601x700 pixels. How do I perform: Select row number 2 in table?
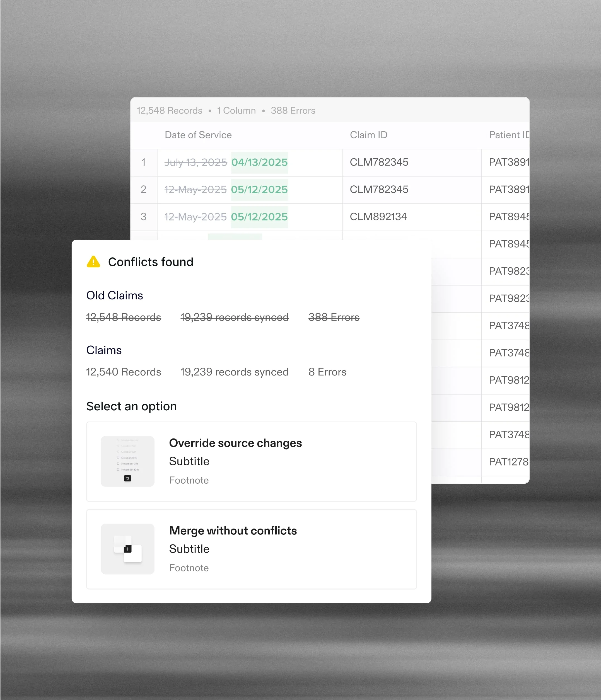(x=144, y=190)
